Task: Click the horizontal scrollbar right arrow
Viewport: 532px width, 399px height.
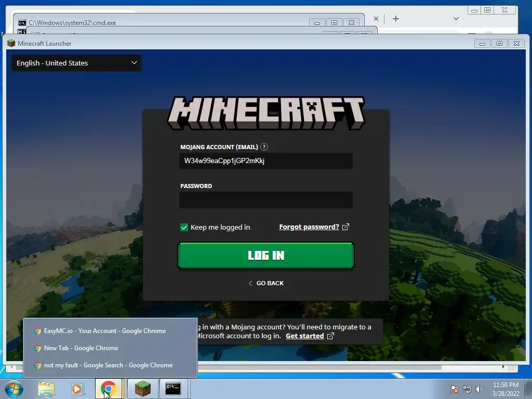Action: [x=503, y=367]
